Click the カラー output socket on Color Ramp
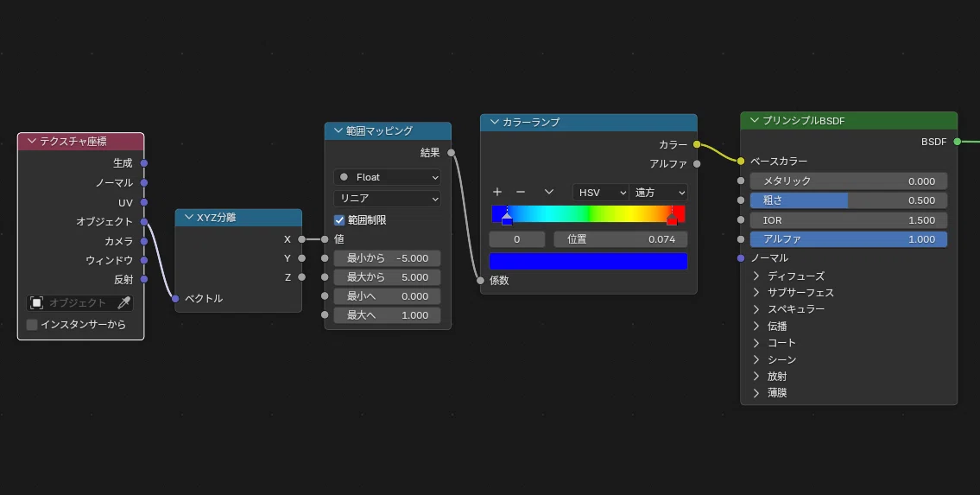 pos(697,144)
